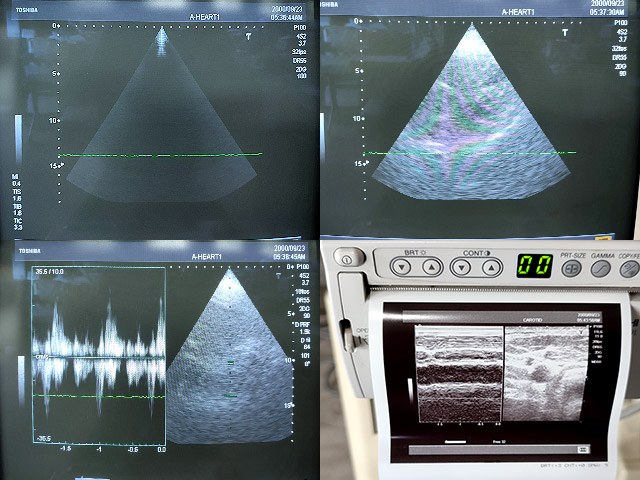Image resolution: width=640 pixels, height=480 pixels.
Task: Decrease contrast with the CONT down arrow
Action: (462, 268)
